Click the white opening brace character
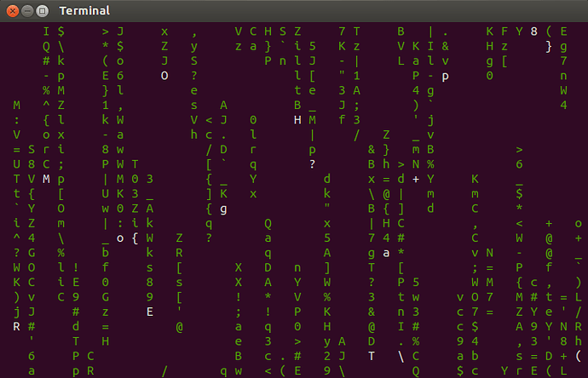The image size is (588, 378). tap(135, 238)
